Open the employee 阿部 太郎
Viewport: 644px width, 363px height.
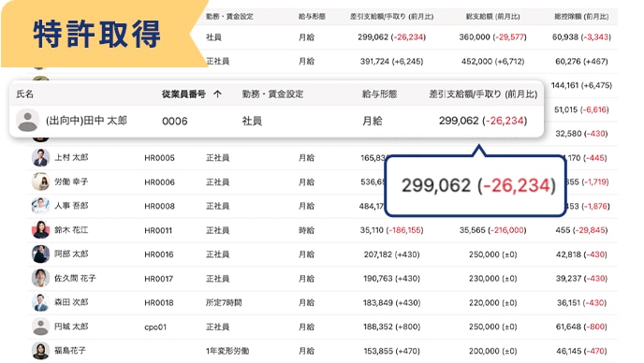click(71, 254)
